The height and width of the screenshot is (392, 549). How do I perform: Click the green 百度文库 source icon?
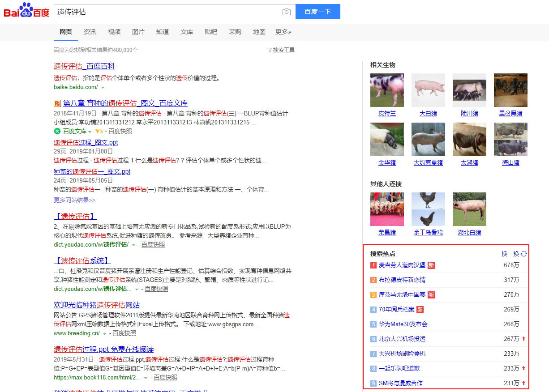56,131
